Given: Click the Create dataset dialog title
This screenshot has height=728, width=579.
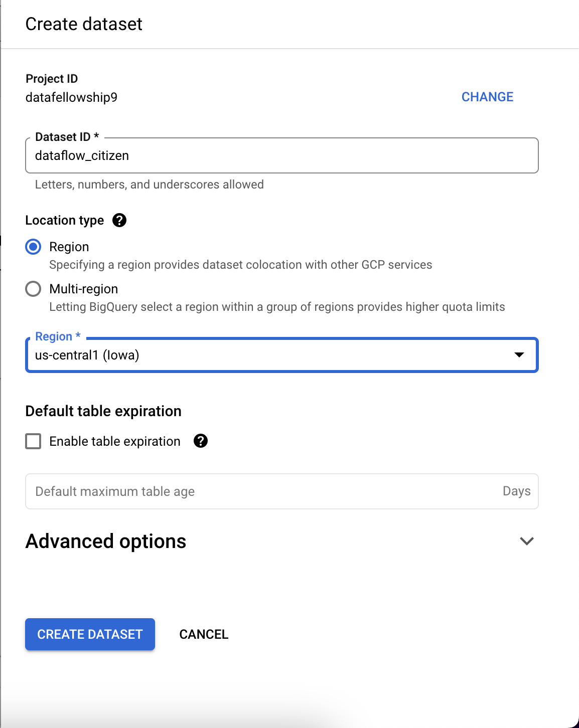Looking at the screenshot, I should click(x=84, y=24).
